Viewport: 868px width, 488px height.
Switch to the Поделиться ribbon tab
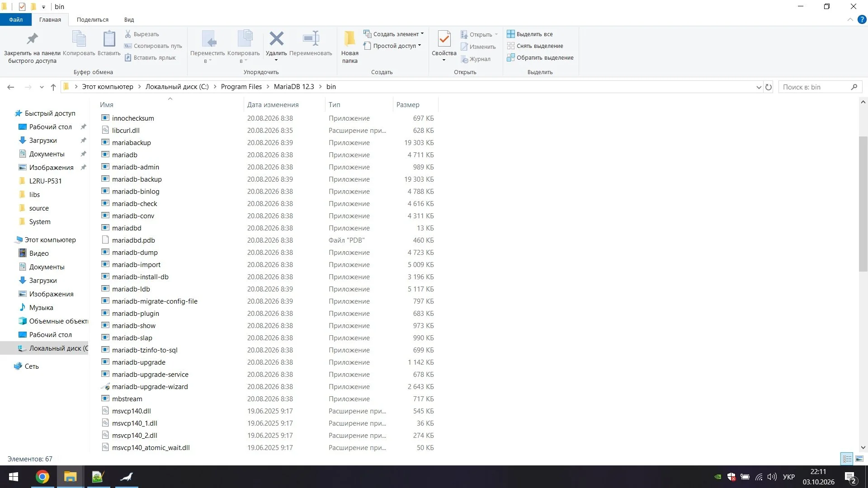point(92,19)
